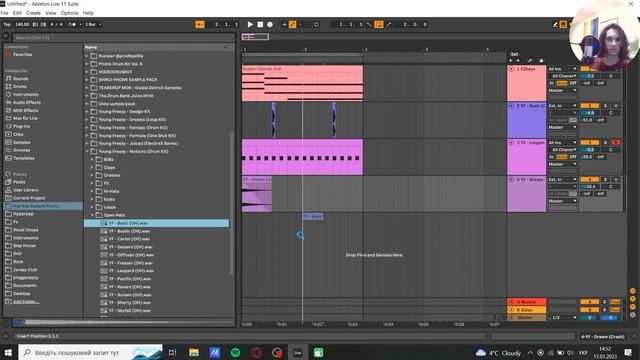Solo the 4 YF - Dream track
Image resolution: width=640 pixels, height=360 pixels.
click(x=605, y=180)
